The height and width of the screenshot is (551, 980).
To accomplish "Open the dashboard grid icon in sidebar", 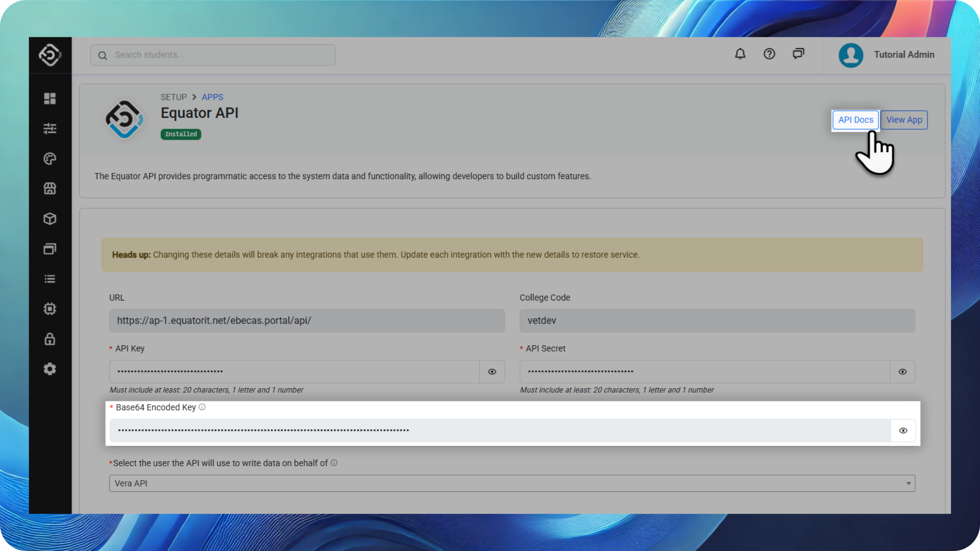I will coord(50,98).
